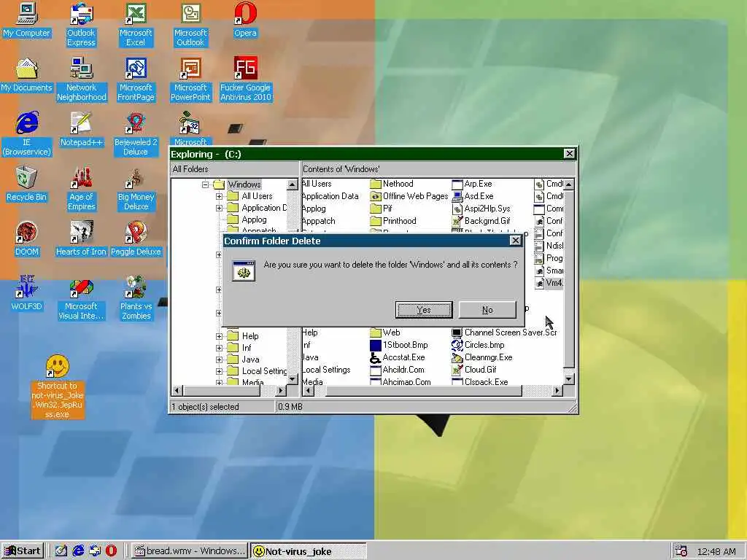Select the Notepad++ desktop shortcut
This screenshot has width=747, height=560.
[81, 130]
